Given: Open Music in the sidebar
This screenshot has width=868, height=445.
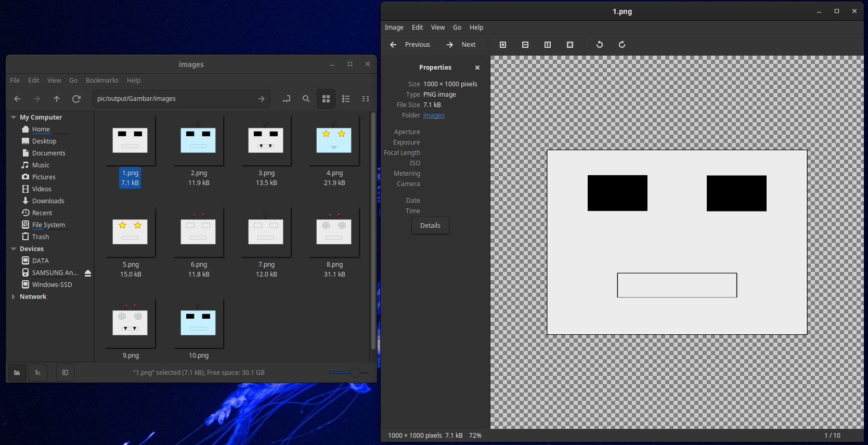Looking at the screenshot, I should 41,165.
